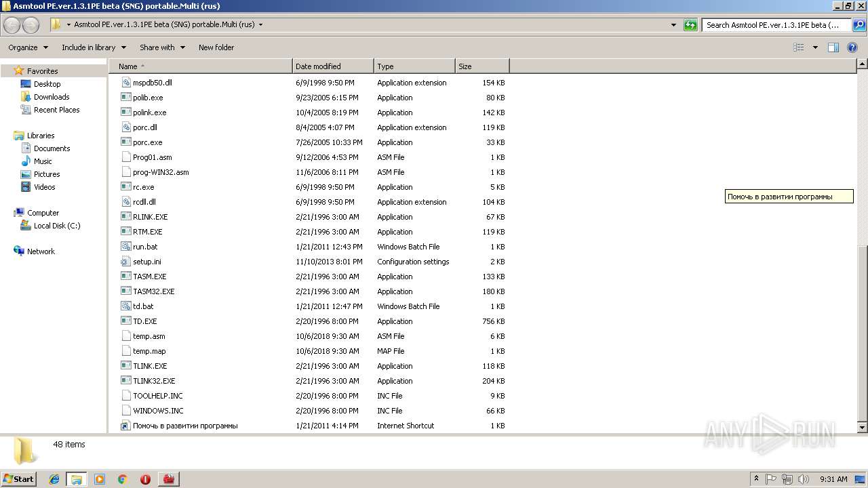Open the address bar history dropdown

click(x=673, y=25)
